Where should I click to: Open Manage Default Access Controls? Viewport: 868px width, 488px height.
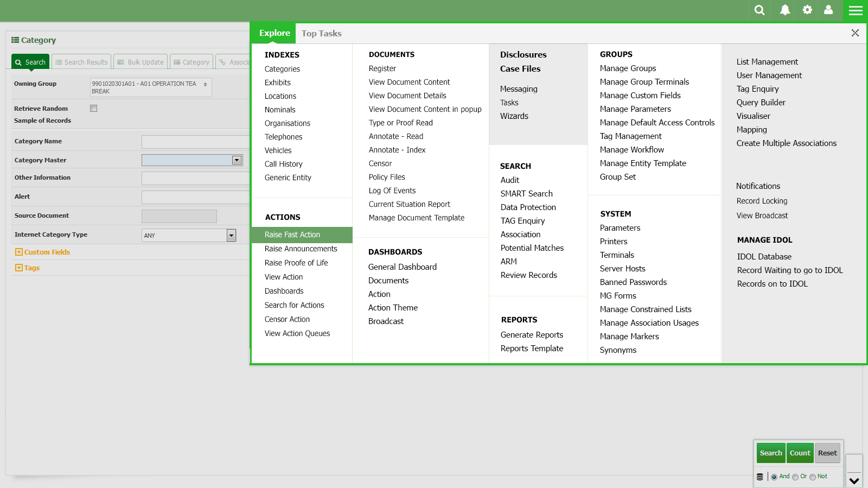tap(658, 123)
